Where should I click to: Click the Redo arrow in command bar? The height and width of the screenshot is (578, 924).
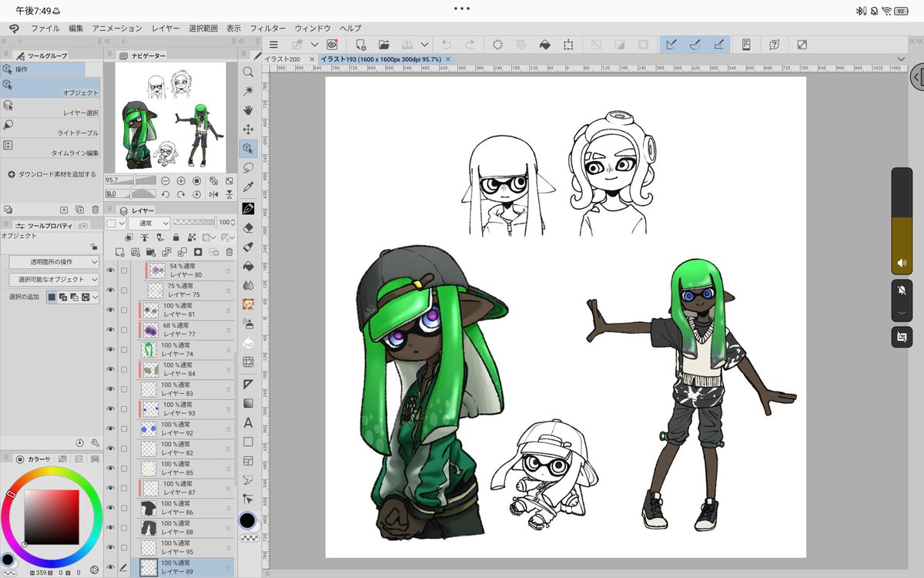(468, 45)
